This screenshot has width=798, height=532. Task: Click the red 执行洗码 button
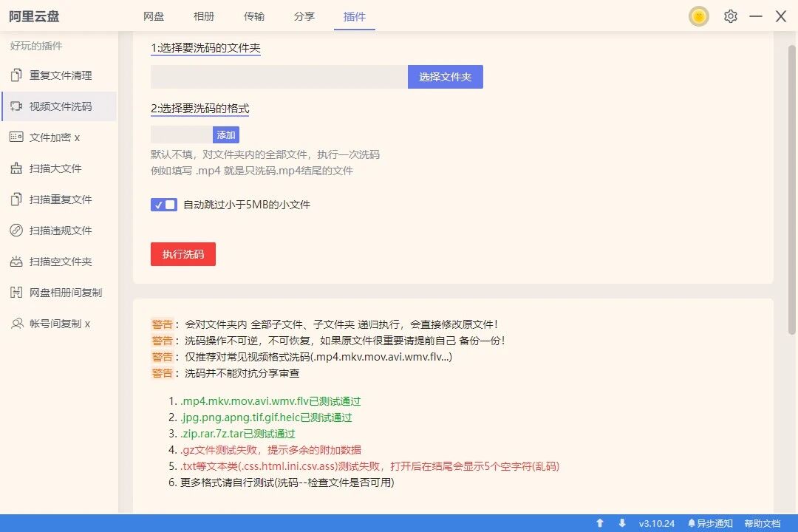point(183,254)
